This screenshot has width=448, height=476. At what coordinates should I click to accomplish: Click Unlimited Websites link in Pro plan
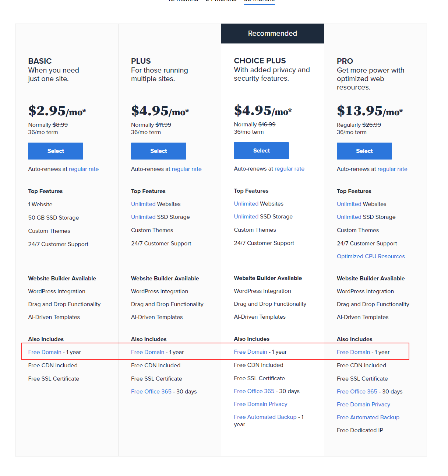pyautogui.click(x=349, y=204)
